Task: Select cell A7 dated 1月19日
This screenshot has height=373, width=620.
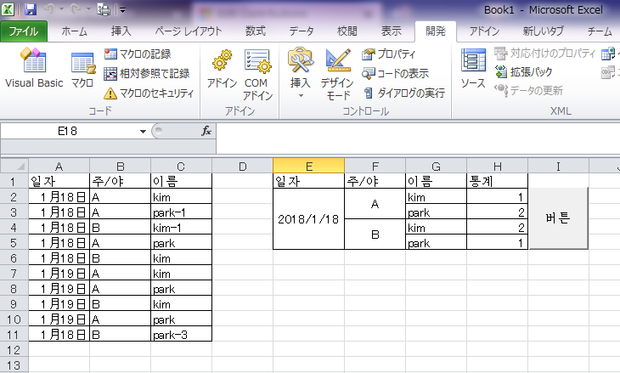Action: tap(59, 273)
